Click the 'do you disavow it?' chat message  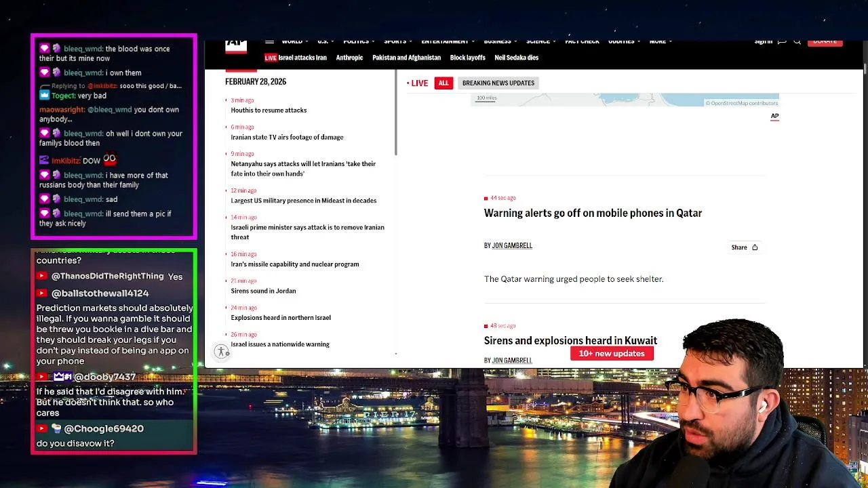click(x=75, y=443)
